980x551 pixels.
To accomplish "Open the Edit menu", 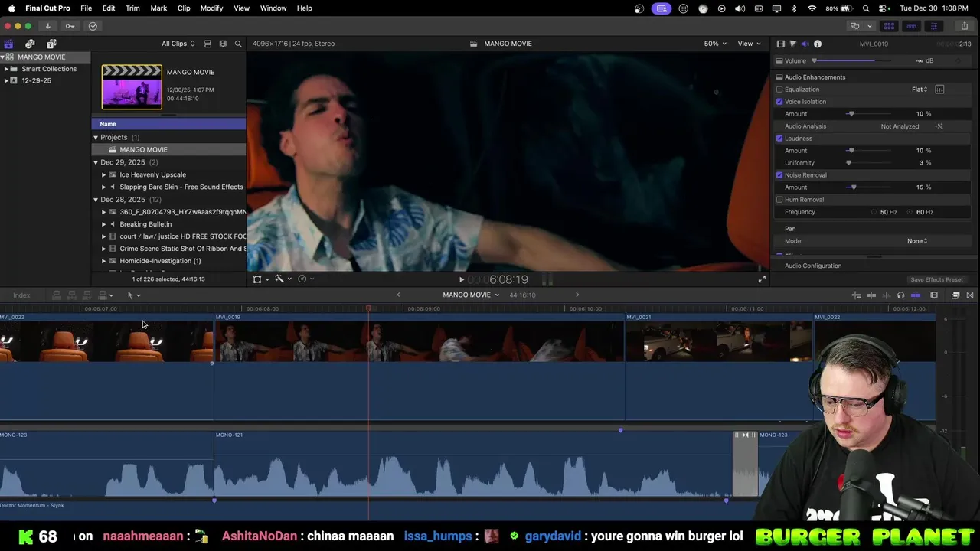I will pyautogui.click(x=109, y=8).
